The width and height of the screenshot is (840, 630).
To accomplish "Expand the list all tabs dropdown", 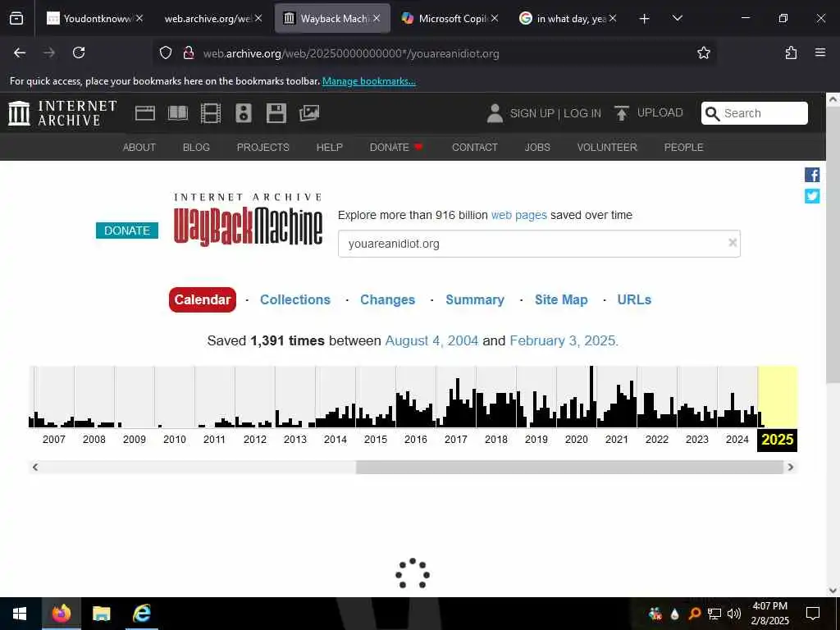I will [x=677, y=19].
